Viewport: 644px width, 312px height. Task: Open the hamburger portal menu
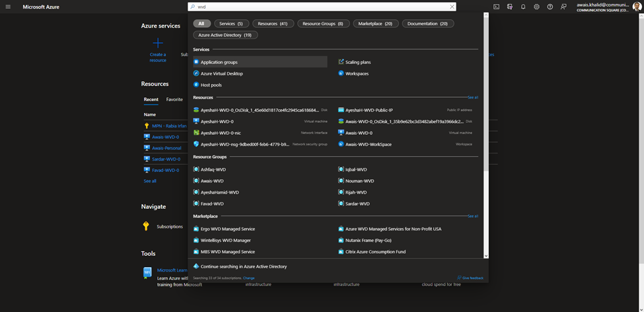(8, 7)
